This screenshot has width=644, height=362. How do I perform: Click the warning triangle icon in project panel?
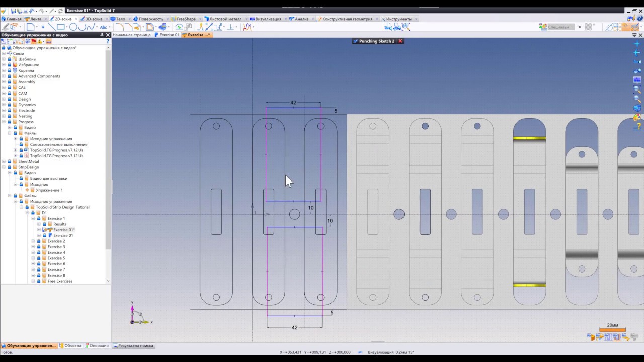pyautogui.click(x=40, y=41)
